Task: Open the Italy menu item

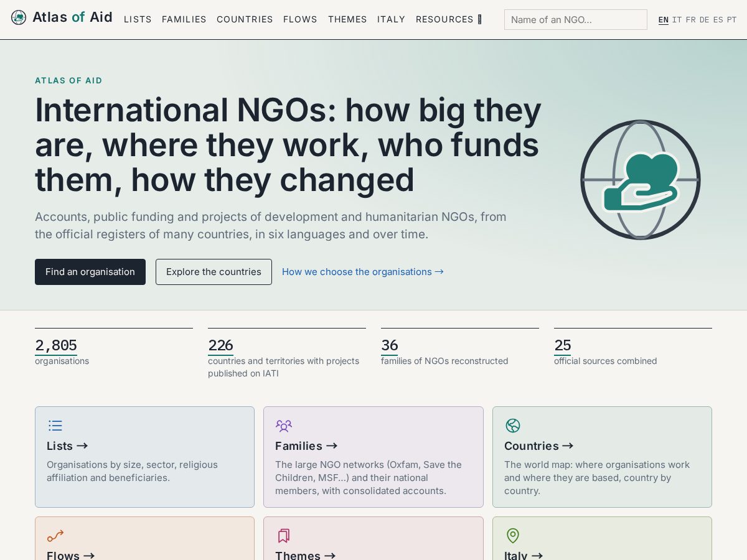Action: [392, 19]
